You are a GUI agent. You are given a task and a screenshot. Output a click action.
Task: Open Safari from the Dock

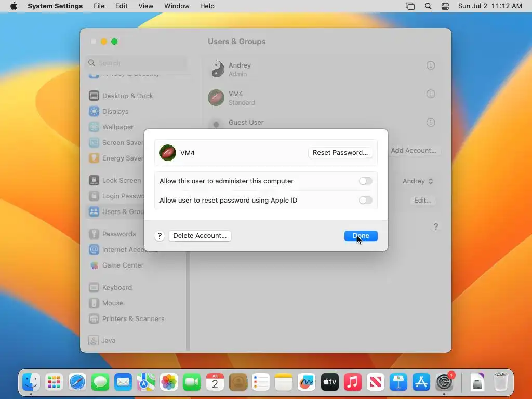click(x=77, y=382)
